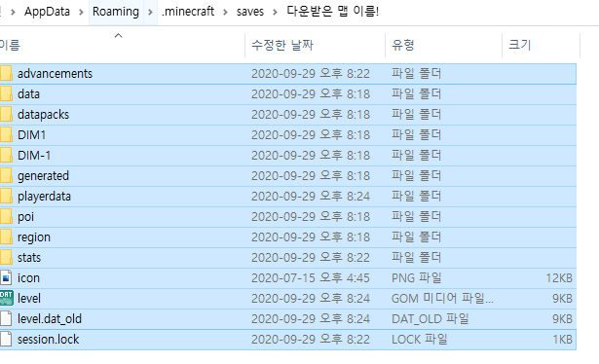
Task: Click the 1KB size of session.lock
Action: 562,340
